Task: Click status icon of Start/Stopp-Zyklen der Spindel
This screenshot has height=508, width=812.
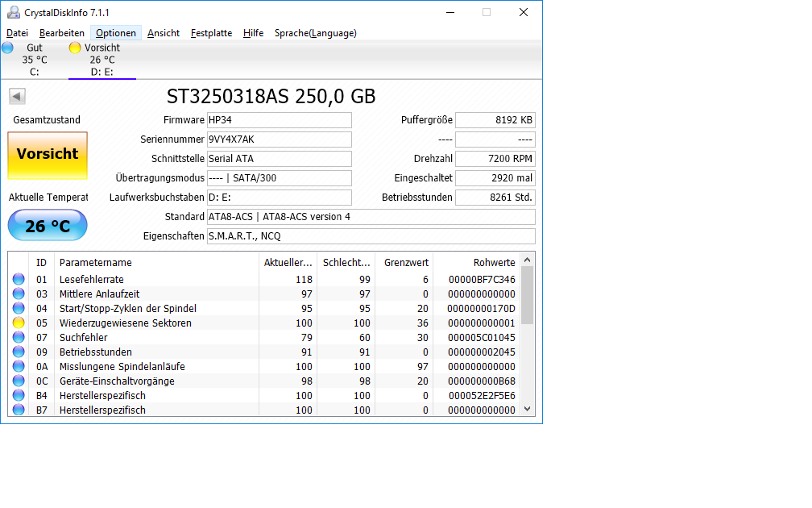Action: (19, 308)
